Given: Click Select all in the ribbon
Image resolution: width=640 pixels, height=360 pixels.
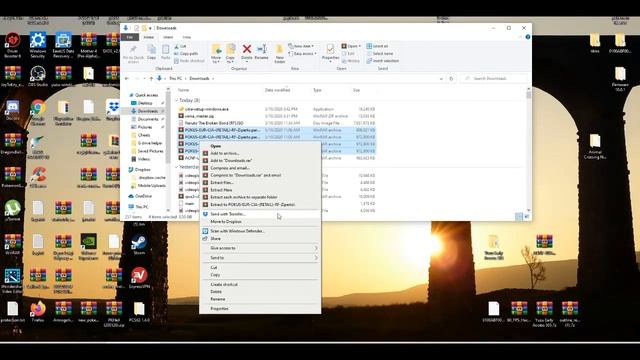Looking at the screenshot, I should click(377, 46).
